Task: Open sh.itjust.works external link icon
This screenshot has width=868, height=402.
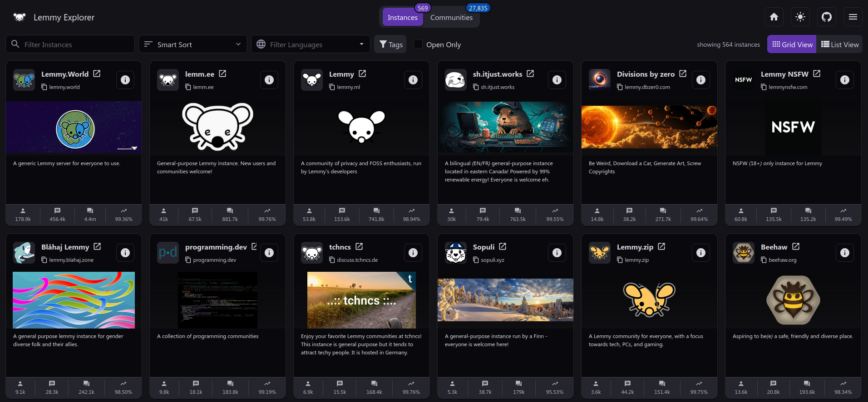Action: click(530, 74)
